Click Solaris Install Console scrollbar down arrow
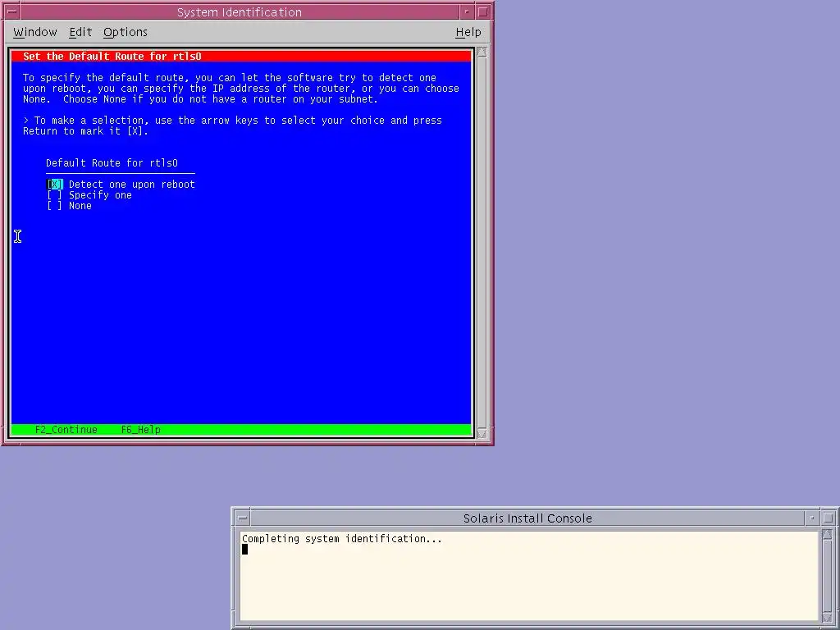The height and width of the screenshot is (630, 840). point(827,618)
